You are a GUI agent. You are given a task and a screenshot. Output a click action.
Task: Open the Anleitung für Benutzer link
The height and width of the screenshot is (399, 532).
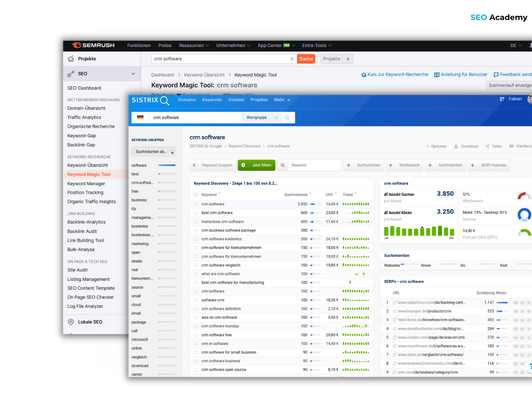click(461, 75)
